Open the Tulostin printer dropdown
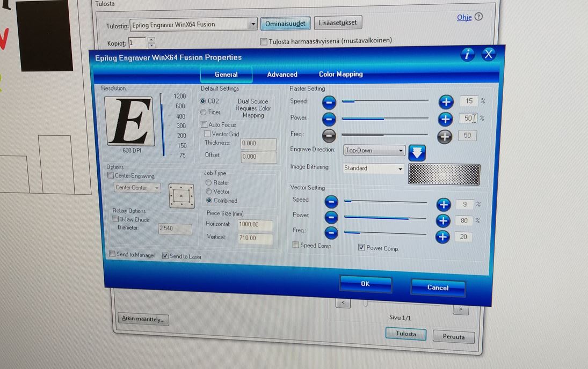This screenshot has width=588, height=369. pyautogui.click(x=193, y=24)
